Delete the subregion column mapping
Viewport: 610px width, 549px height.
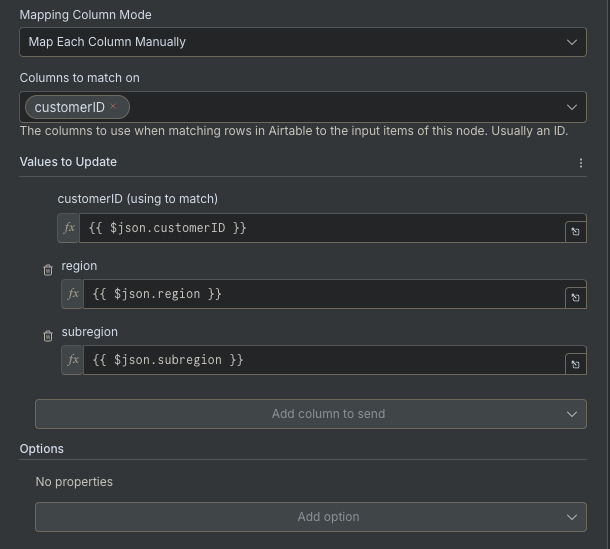click(48, 336)
